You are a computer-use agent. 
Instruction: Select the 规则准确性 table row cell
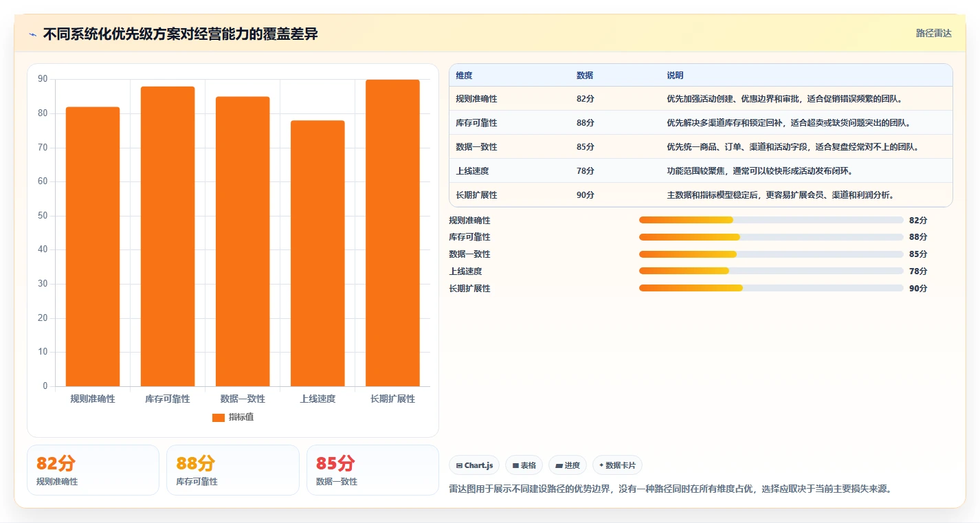tap(476, 99)
